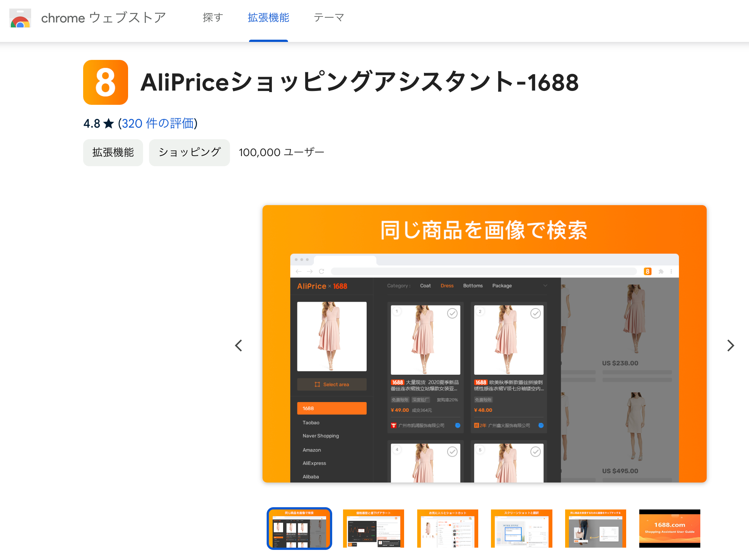Click the ショッピング category chip
The height and width of the screenshot is (560, 749).
click(x=189, y=152)
